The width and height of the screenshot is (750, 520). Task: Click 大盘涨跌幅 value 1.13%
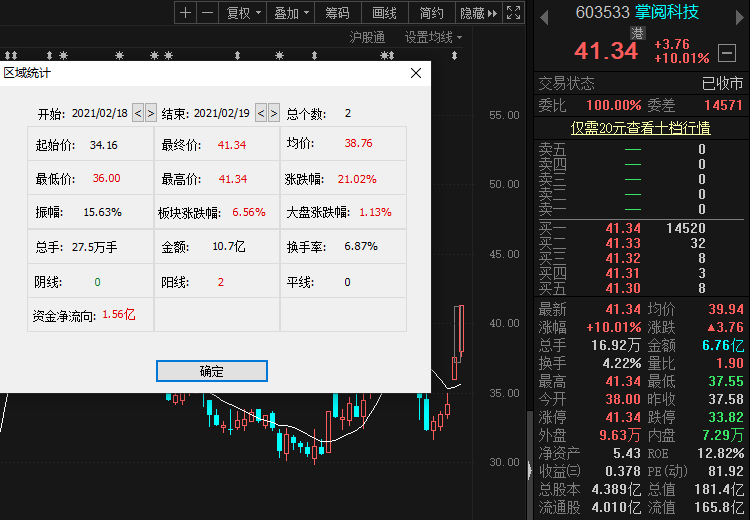pos(375,212)
